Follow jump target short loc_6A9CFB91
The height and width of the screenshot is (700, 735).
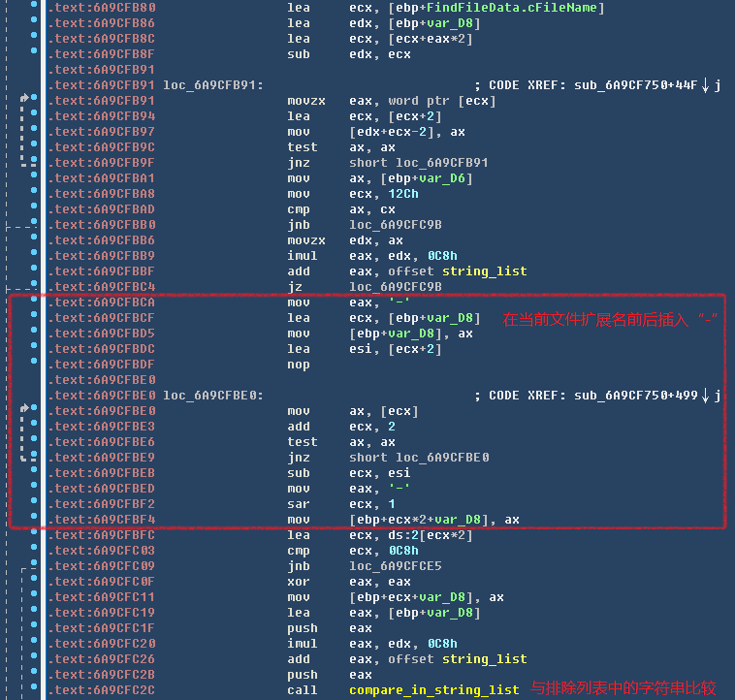(419, 163)
